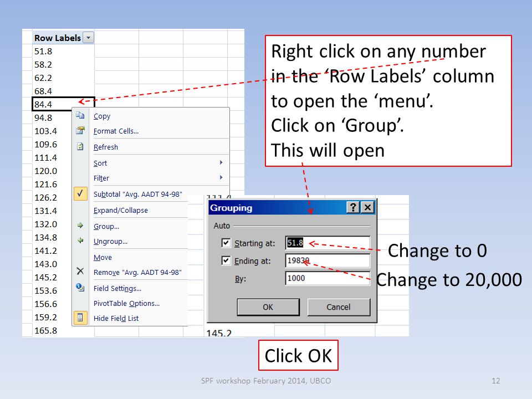Select the cell with value 120.0
This screenshot has height=399, width=532.
point(52,171)
